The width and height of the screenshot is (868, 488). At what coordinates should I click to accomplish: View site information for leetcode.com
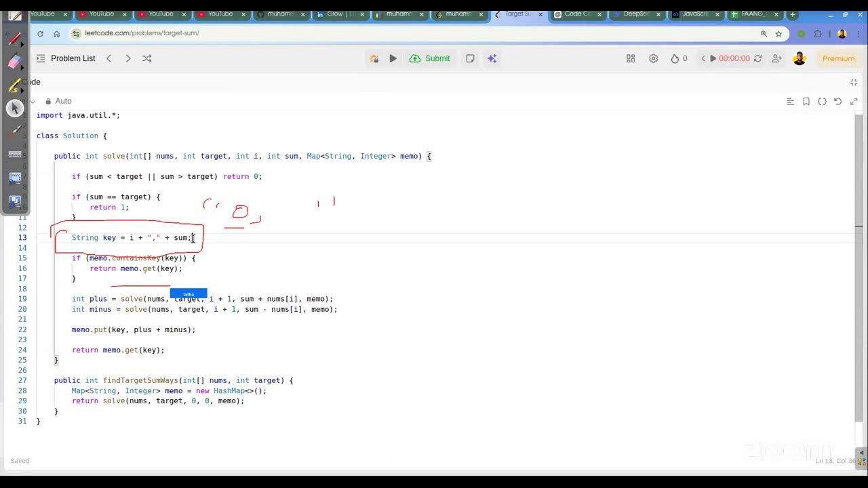point(76,33)
